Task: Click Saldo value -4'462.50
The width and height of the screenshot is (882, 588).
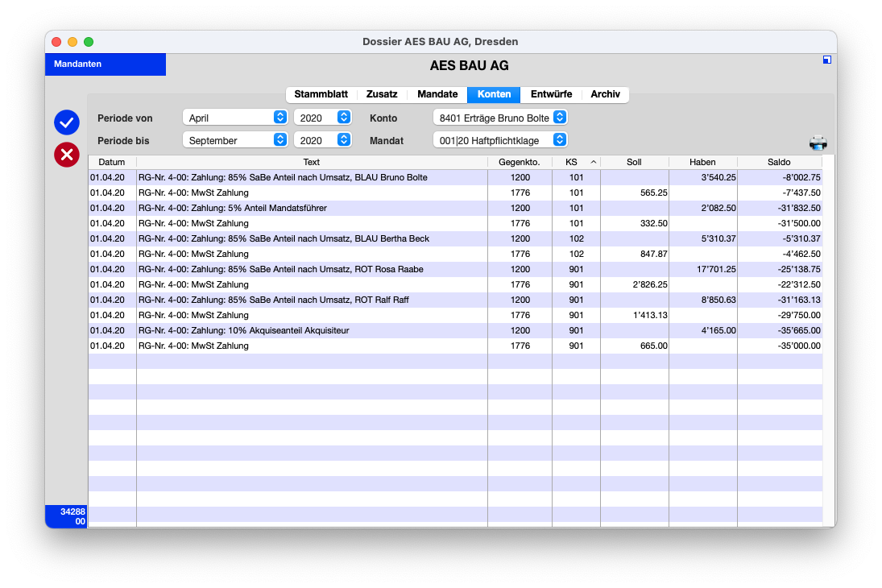Action: [x=801, y=254]
